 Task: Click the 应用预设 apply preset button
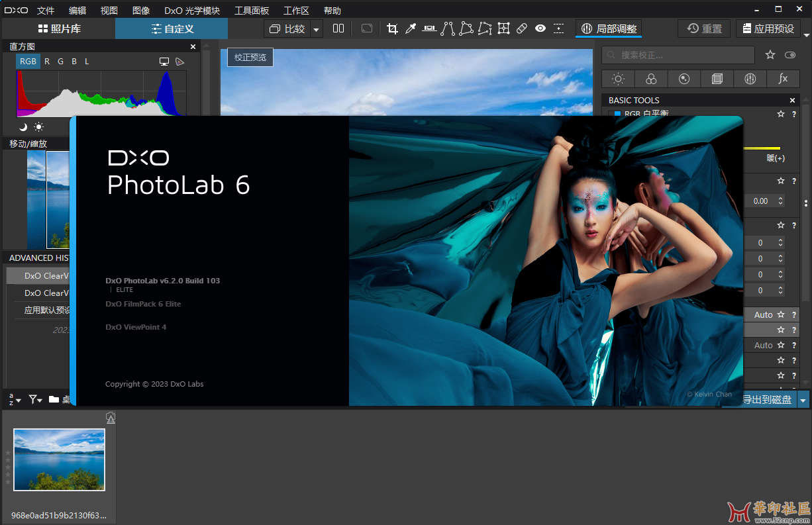(x=768, y=28)
